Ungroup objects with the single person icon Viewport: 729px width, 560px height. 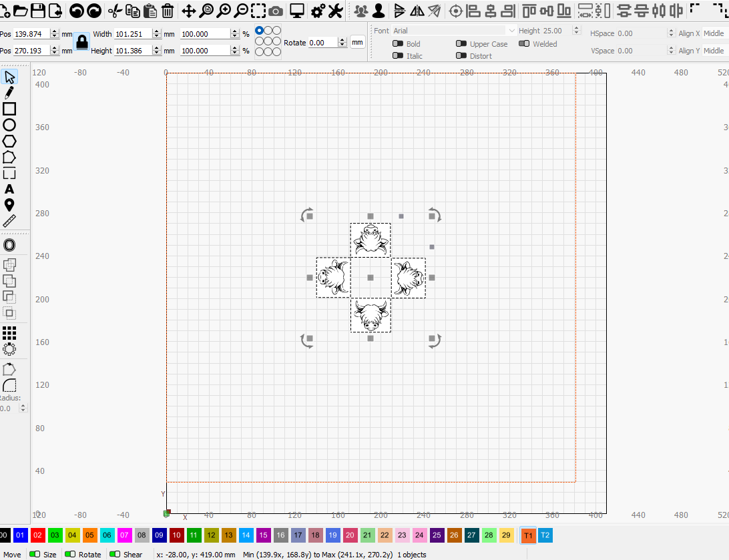[x=379, y=10]
